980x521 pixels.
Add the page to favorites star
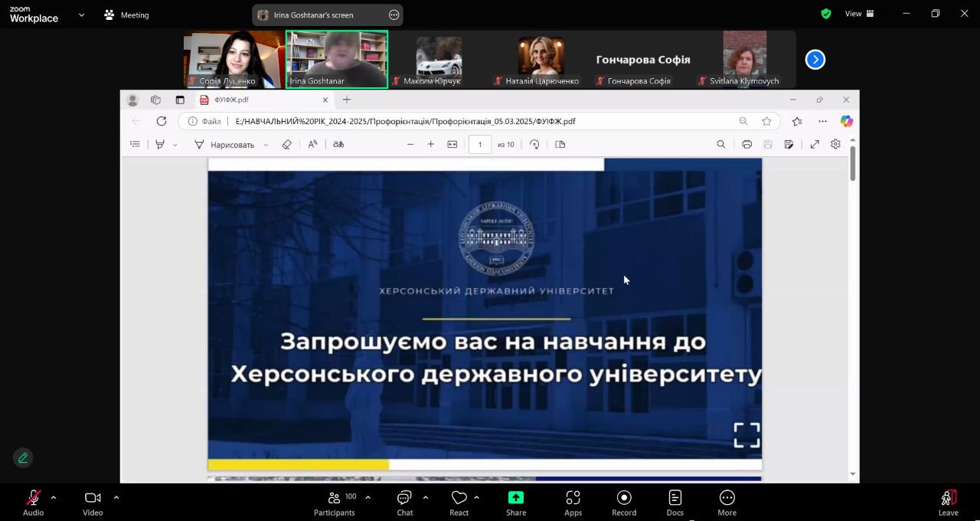pyautogui.click(x=766, y=121)
